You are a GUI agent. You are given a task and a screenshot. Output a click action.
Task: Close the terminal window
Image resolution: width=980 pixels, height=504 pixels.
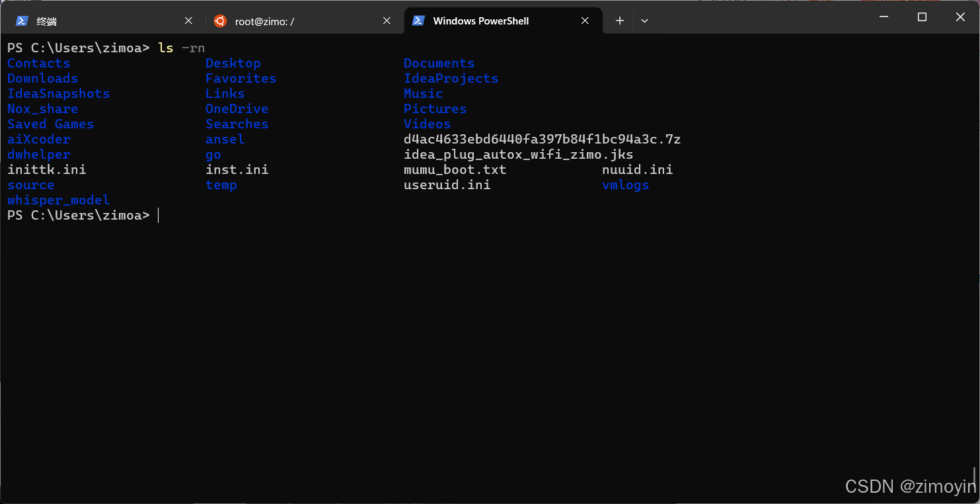(x=960, y=17)
